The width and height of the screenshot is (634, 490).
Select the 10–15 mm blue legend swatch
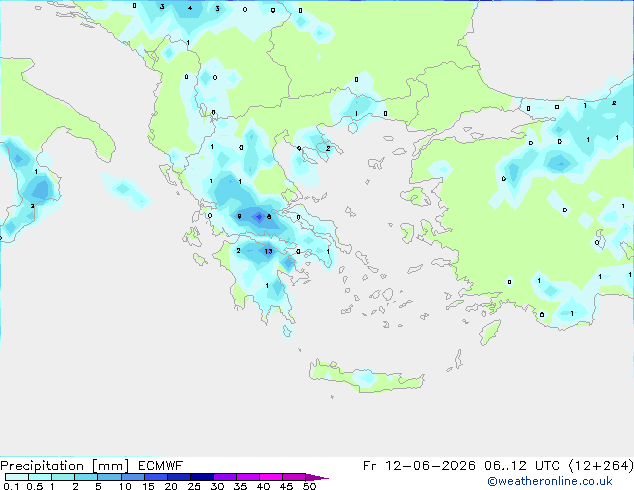coord(132,477)
